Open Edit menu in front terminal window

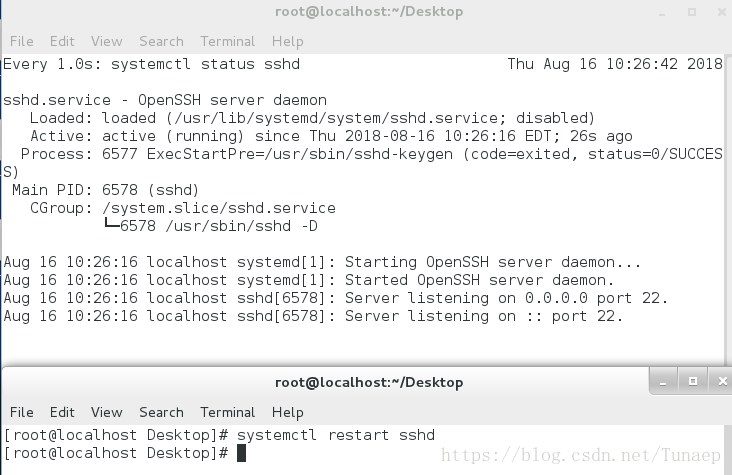click(x=62, y=412)
